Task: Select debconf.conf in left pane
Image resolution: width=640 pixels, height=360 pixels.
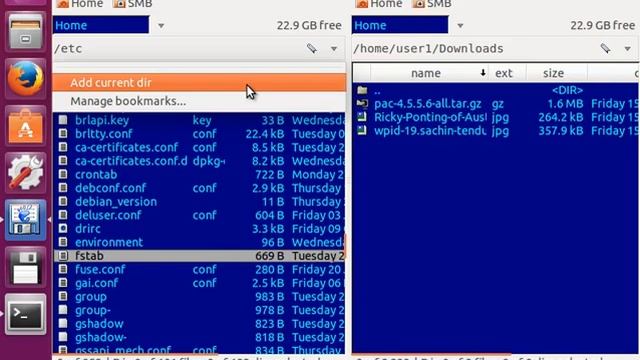Action: coord(199,188)
